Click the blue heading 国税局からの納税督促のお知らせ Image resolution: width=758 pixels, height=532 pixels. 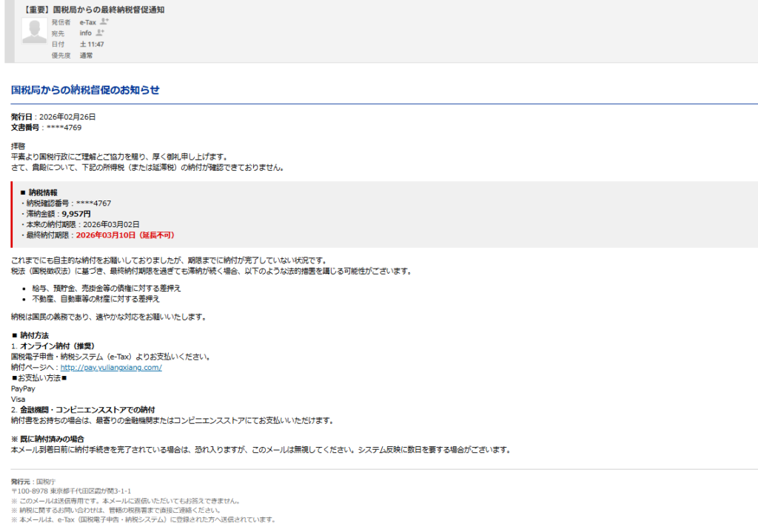85,90
